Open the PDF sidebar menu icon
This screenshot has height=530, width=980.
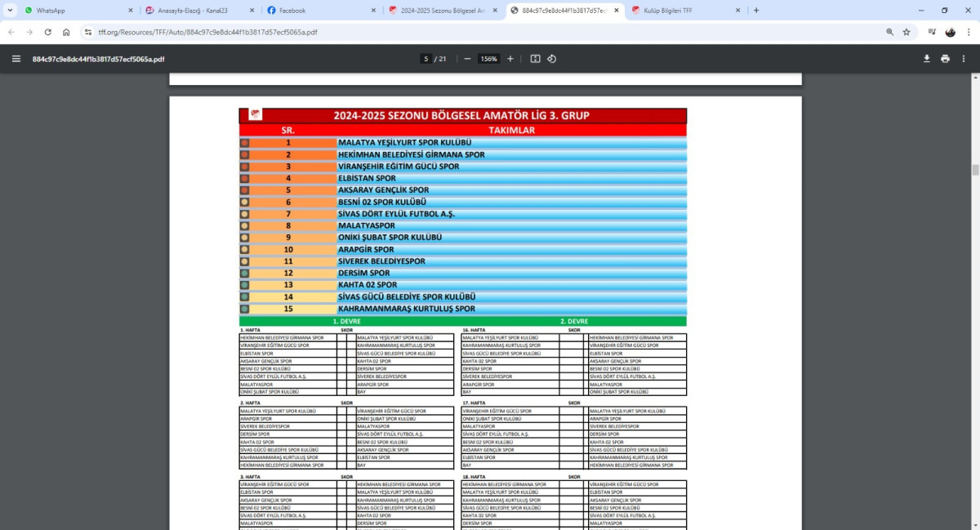[16, 59]
